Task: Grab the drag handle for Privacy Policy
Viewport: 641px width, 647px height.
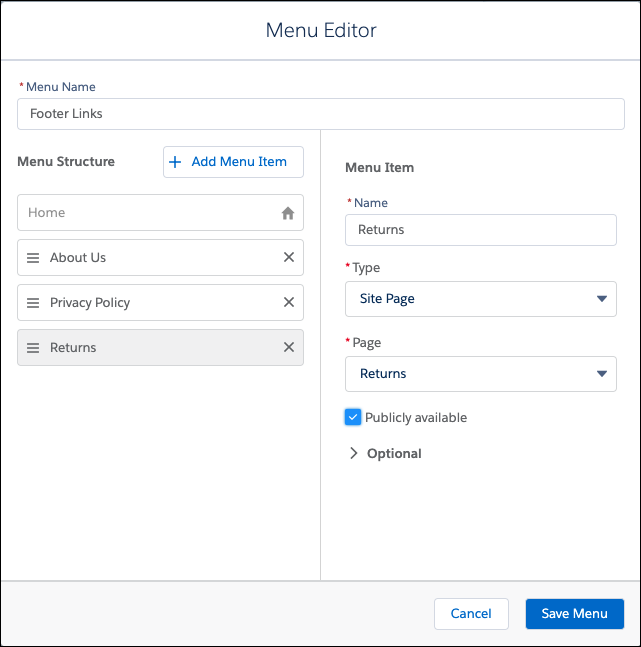Action: [x=33, y=303]
